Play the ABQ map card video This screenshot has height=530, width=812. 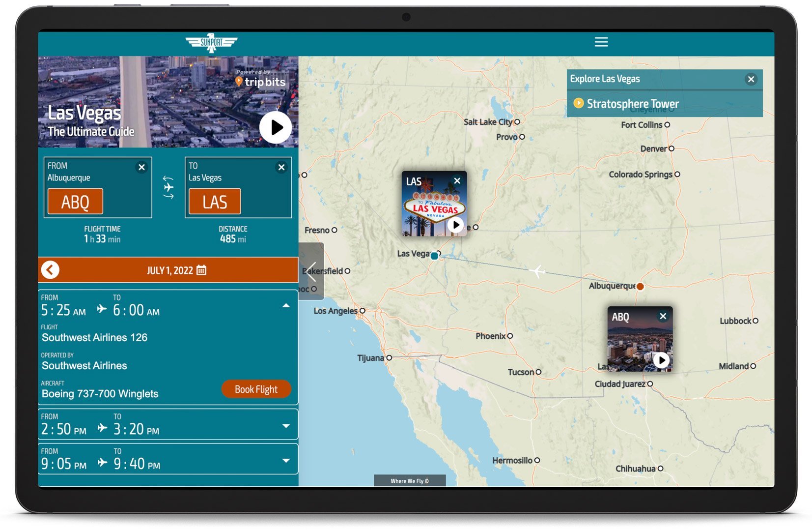[x=661, y=360]
